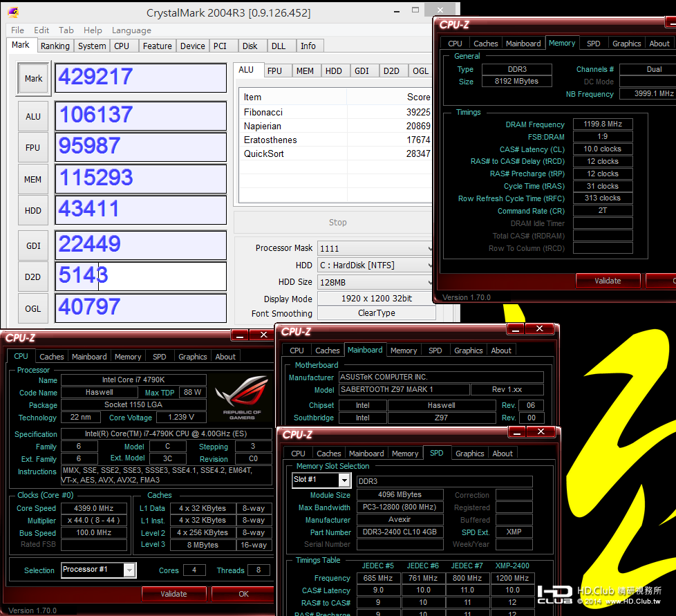Open the File menu in CrystalMark
The height and width of the screenshot is (616, 676).
click(x=18, y=30)
